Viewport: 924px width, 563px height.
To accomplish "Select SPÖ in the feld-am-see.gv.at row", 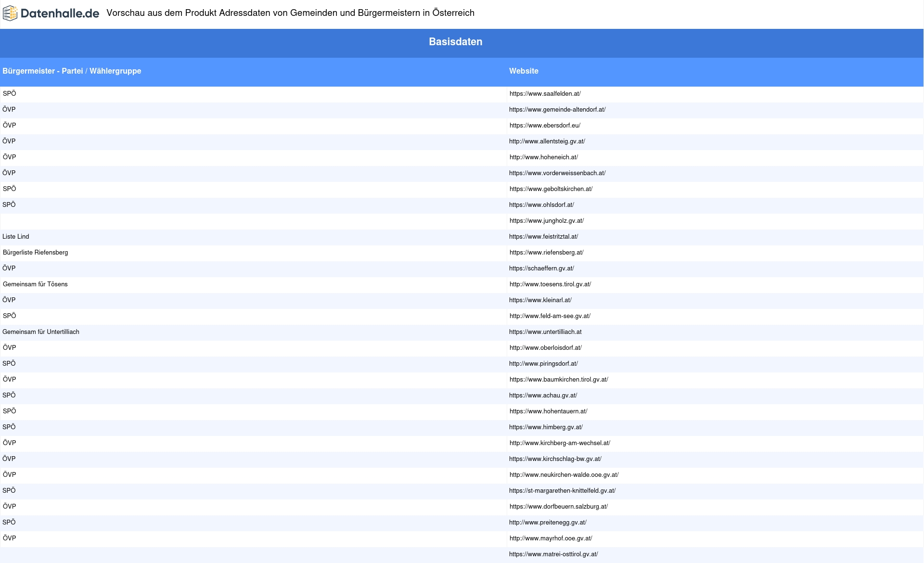I will pyautogui.click(x=10, y=316).
